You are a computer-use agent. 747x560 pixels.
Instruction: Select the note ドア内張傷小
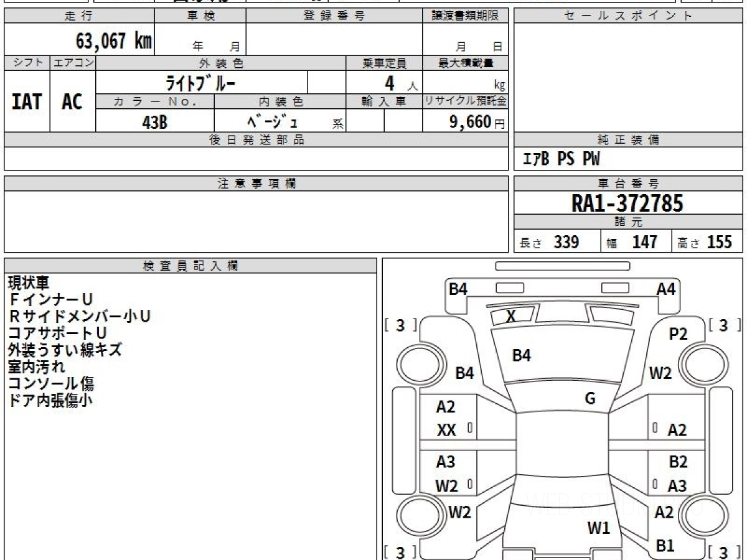[x=51, y=401]
